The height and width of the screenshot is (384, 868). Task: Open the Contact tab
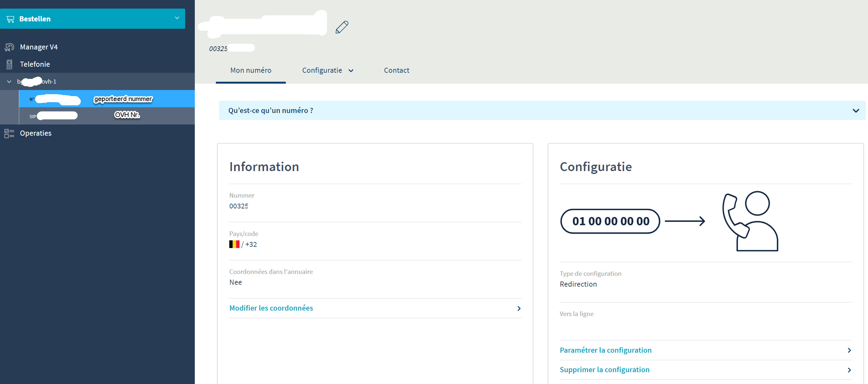pyautogui.click(x=396, y=71)
